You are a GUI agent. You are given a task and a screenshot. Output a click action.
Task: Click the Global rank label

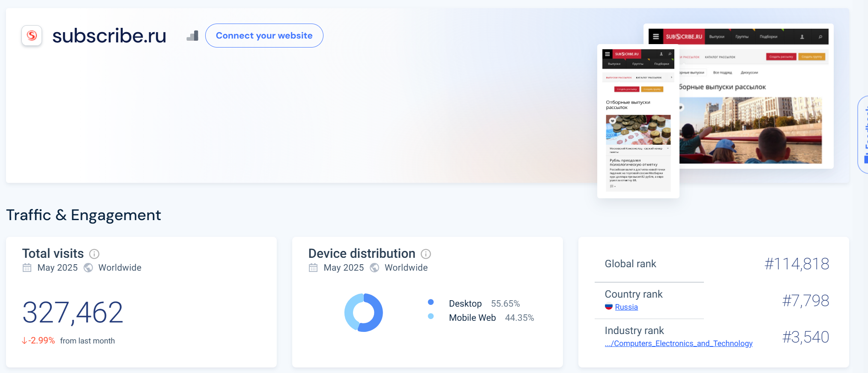(630, 264)
